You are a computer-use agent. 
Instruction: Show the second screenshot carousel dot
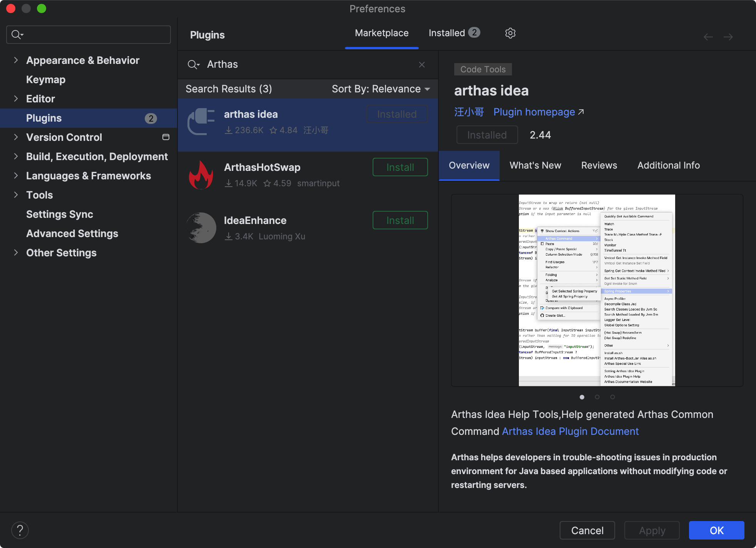click(597, 397)
